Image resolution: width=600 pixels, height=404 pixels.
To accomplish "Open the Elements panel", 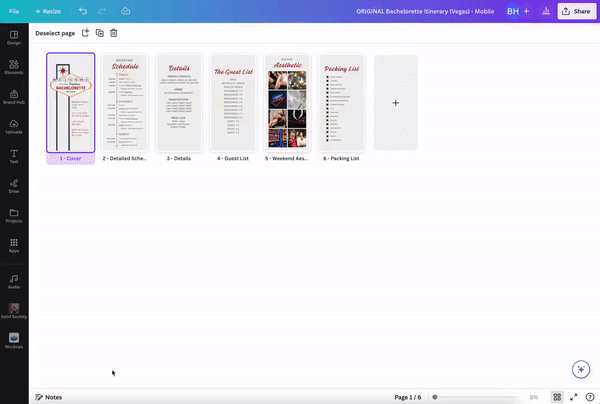I will [14, 65].
